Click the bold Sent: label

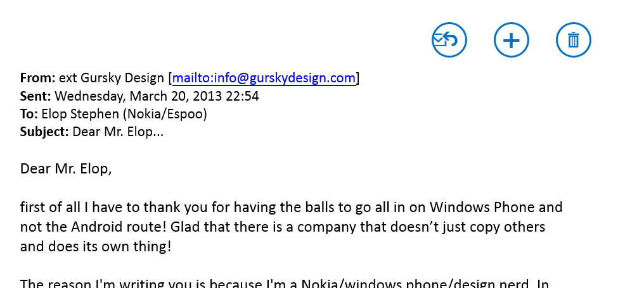tap(35, 96)
